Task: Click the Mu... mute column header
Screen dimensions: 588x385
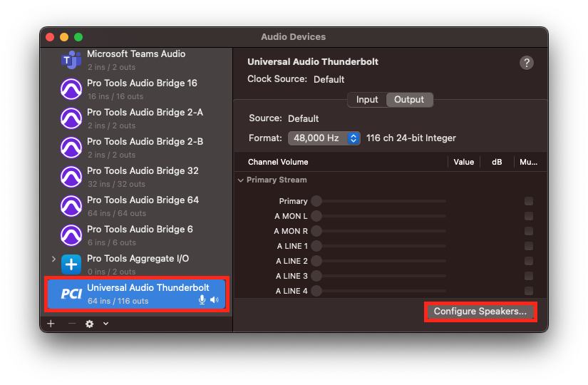Action: tap(528, 162)
